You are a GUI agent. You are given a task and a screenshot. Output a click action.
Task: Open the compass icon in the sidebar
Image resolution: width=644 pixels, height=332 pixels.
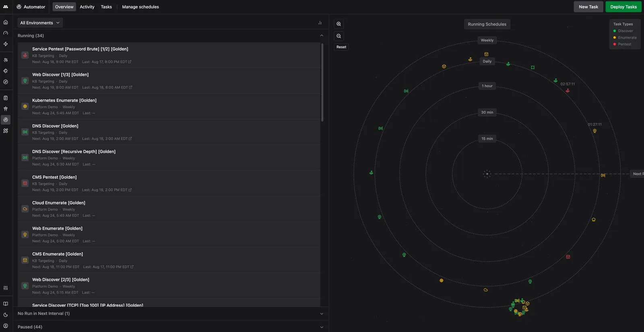click(6, 82)
